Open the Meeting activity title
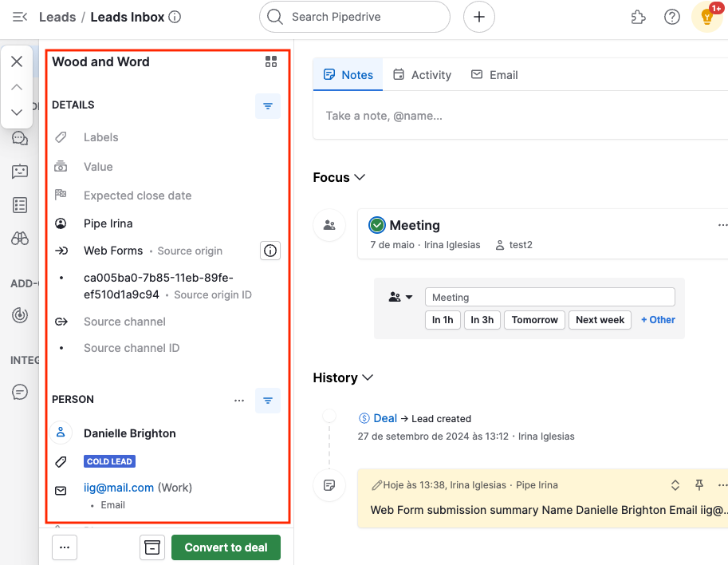 [415, 225]
